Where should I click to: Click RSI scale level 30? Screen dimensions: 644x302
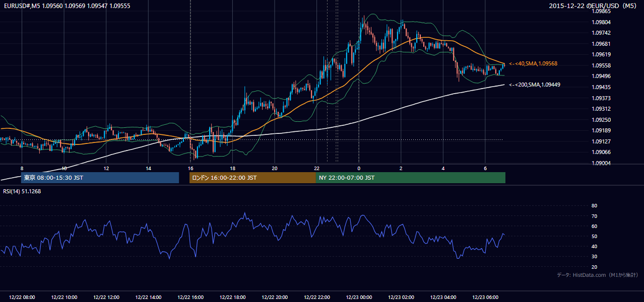(594, 257)
